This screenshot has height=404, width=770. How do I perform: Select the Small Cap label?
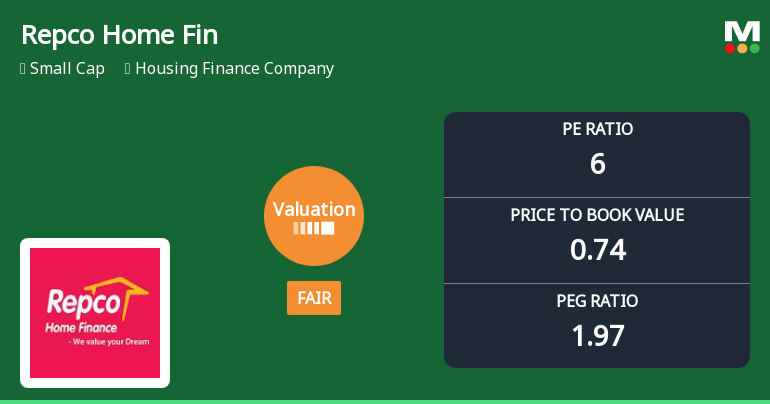click(67, 69)
